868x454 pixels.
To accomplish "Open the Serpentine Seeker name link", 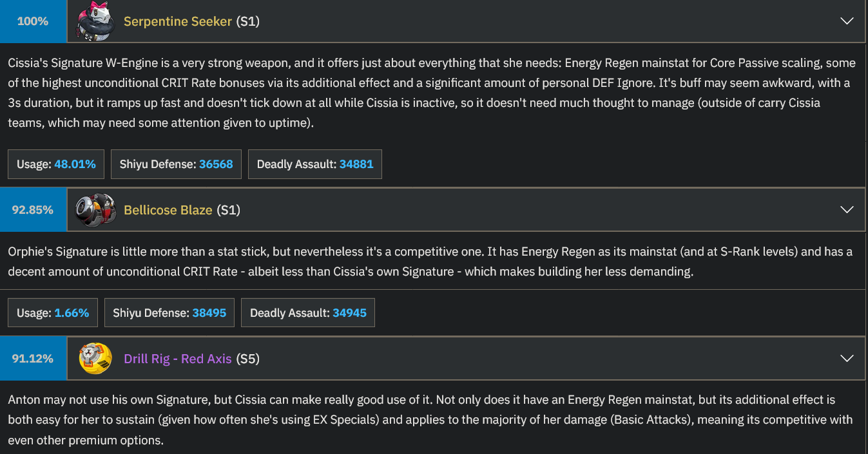I will point(178,21).
